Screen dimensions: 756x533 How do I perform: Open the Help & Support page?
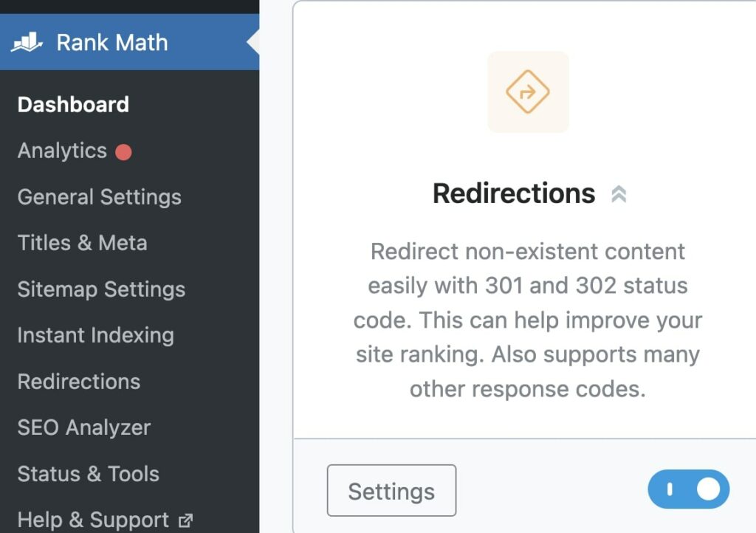click(93, 519)
